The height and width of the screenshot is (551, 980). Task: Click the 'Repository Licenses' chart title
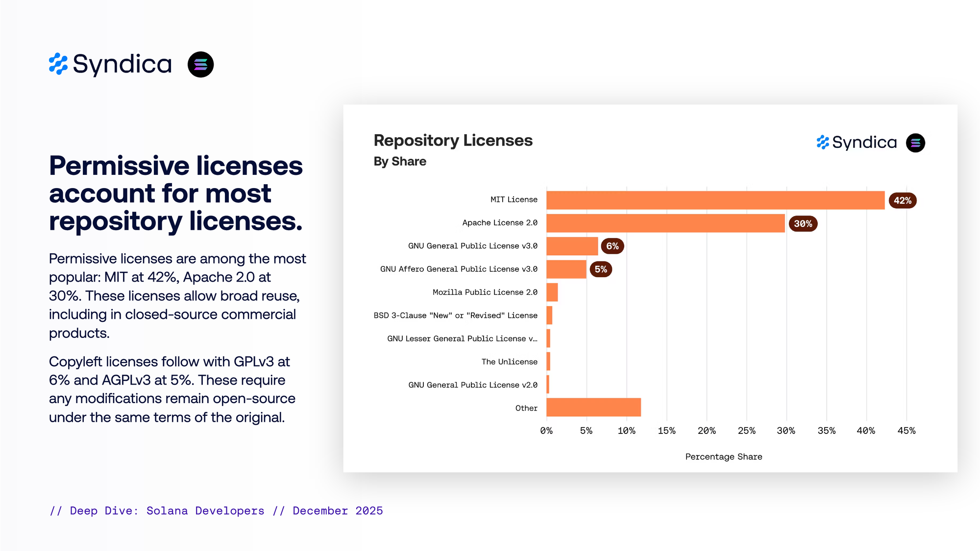coord(453,141)
